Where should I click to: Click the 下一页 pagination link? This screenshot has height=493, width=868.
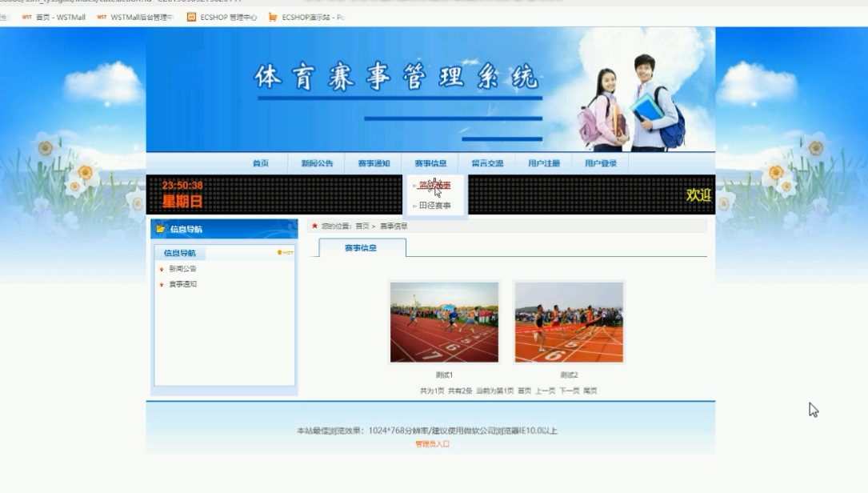coord(569,391)
